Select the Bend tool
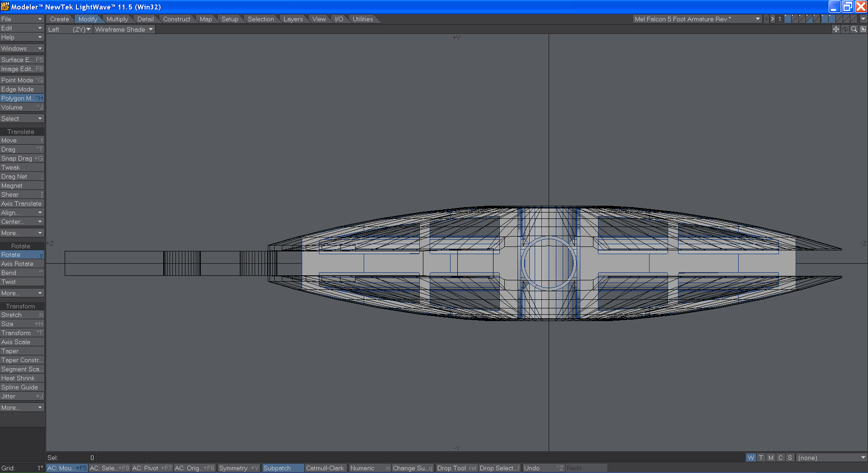Screen dimensions: 868x473 click(x=22, y=273)
